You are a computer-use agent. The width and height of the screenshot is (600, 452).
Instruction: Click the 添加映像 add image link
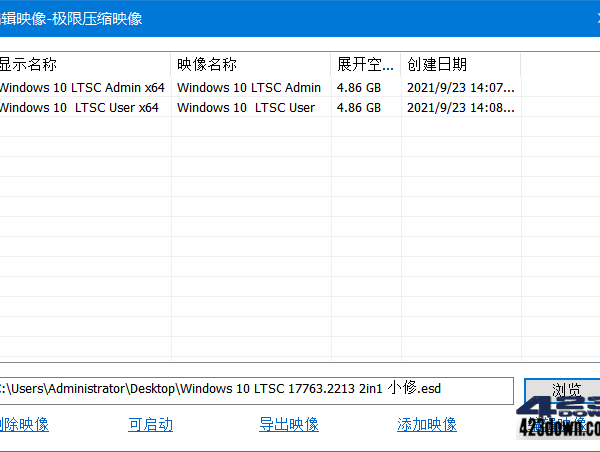[x=427, y=424]
